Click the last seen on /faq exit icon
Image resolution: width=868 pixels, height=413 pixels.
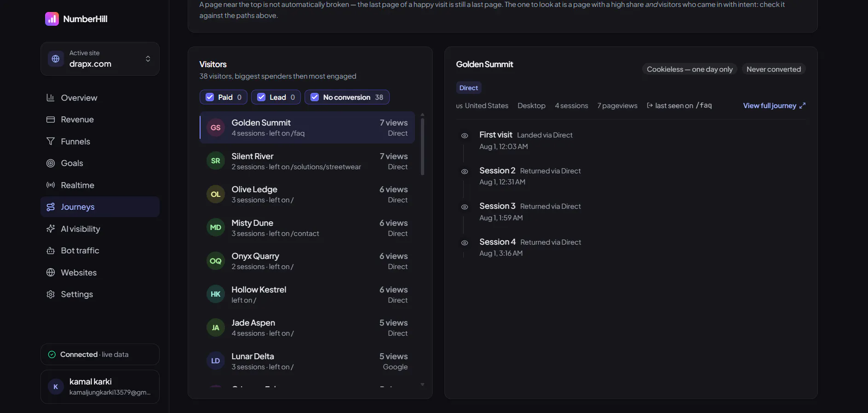pyautogui.click(x=650, y=105)
